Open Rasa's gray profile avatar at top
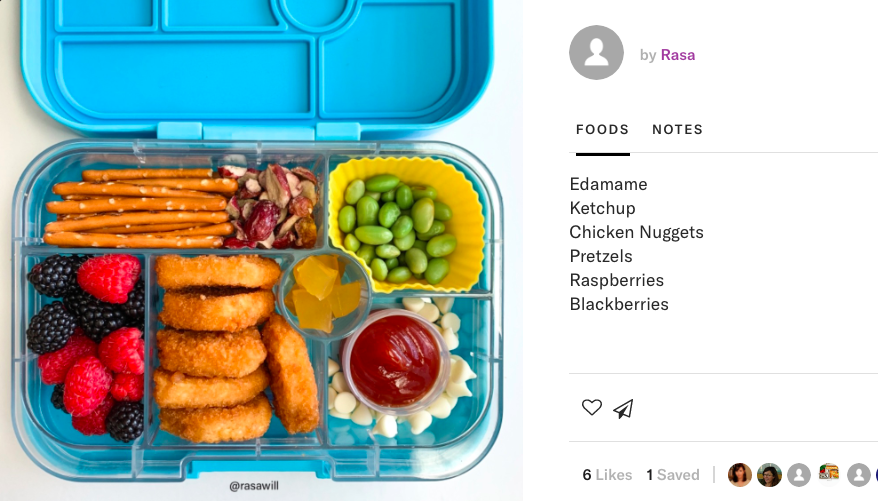This screenshot has height=501, width=878. click(x=596, y=53)
